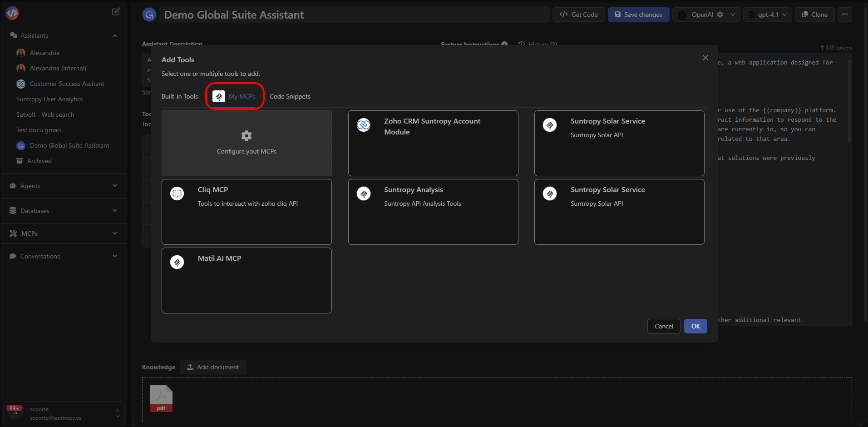This screenshot has height=427, width=868.
Task: Click the Cancel button
Action: (664, 326)
